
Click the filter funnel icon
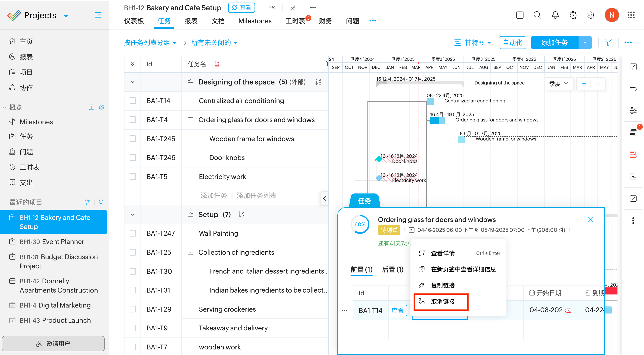click(608, 43)
